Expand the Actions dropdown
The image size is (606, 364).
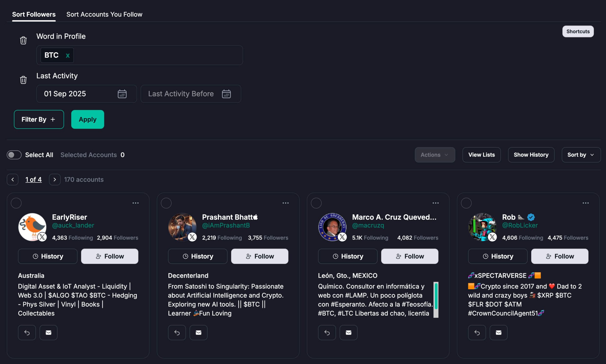click(x=435, y=155)
